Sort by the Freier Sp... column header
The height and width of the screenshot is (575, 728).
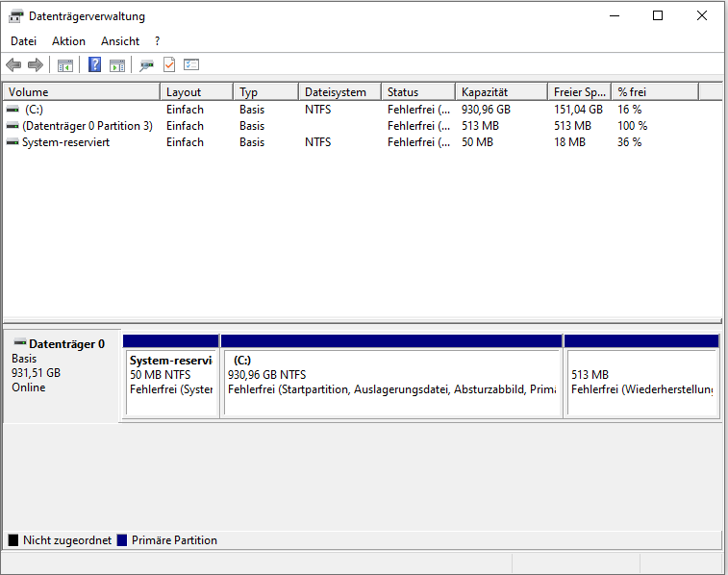[x=580, y=92]
